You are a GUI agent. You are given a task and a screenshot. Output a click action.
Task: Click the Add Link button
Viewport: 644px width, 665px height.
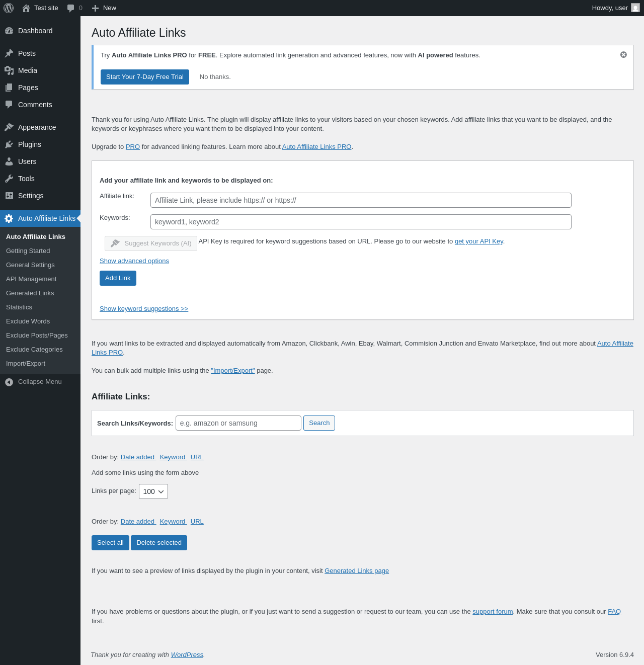coord(118,278)
